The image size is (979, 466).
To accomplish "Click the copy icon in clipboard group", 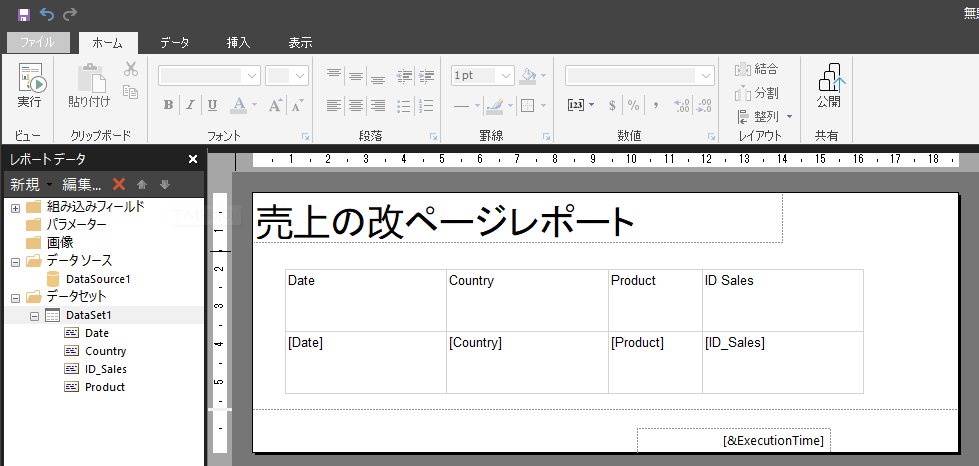I will coord(130,92).
